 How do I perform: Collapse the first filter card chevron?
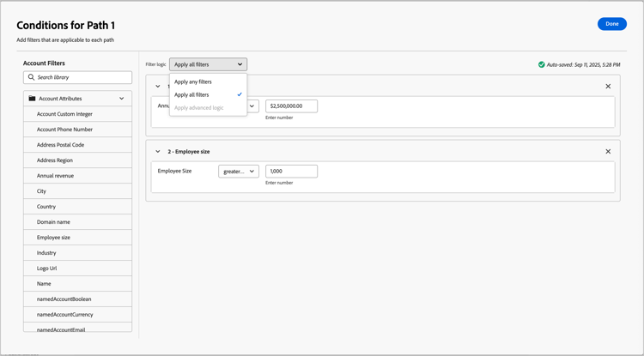coord(158,86)
